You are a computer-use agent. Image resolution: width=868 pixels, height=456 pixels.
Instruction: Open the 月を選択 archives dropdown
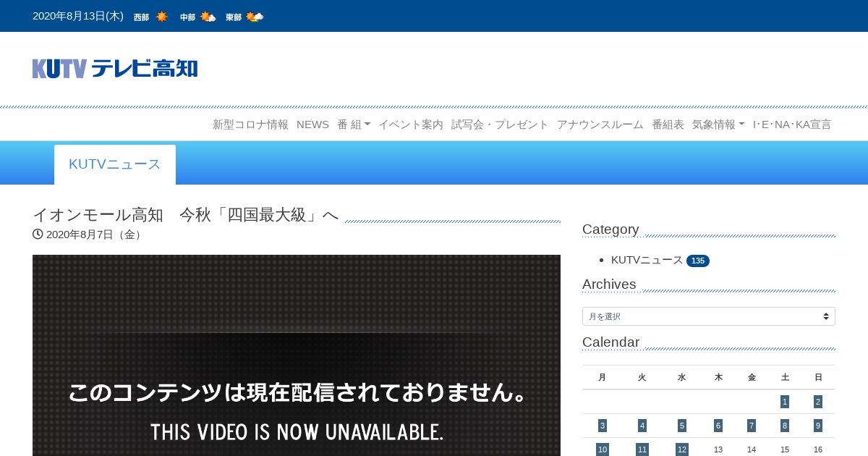[x=709, y=316]
